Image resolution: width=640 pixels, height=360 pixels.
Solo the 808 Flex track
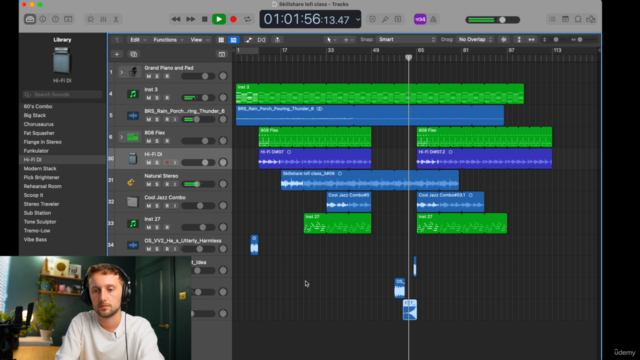pos(157,141)
